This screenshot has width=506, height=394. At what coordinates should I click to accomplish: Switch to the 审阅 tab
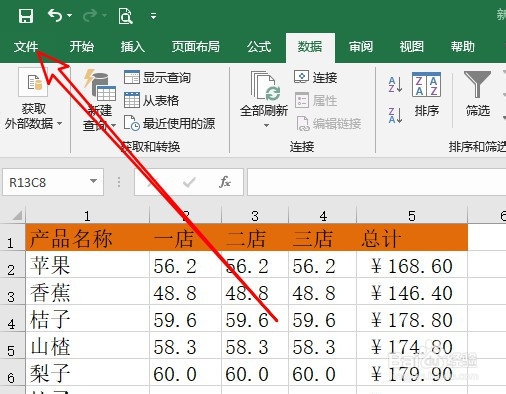[x=361, y=46]
